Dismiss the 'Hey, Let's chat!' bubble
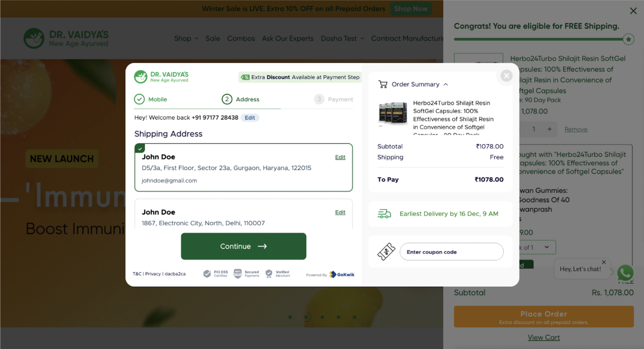Screen dimensions: 644x349 tap(604, 262)
